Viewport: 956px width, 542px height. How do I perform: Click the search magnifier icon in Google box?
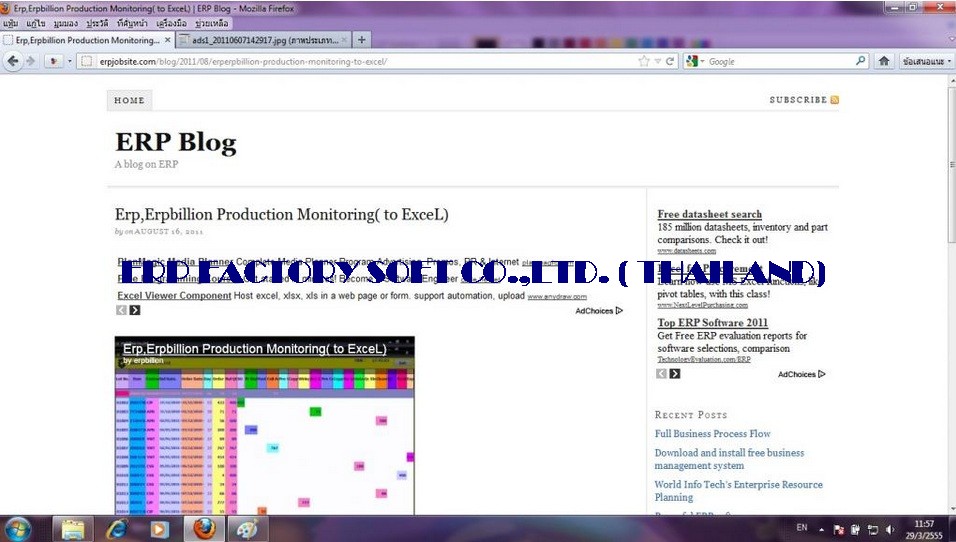861,61
